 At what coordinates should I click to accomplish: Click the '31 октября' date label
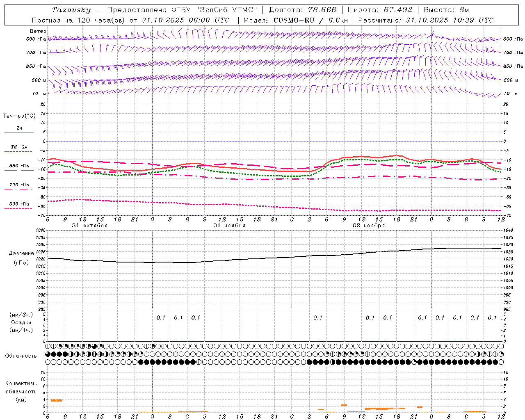(90, 226)
